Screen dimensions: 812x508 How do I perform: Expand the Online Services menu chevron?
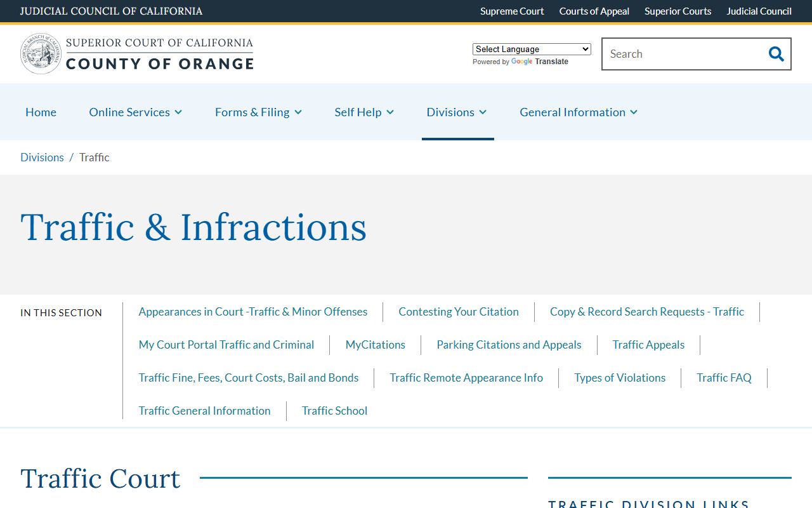coord(178,112)
